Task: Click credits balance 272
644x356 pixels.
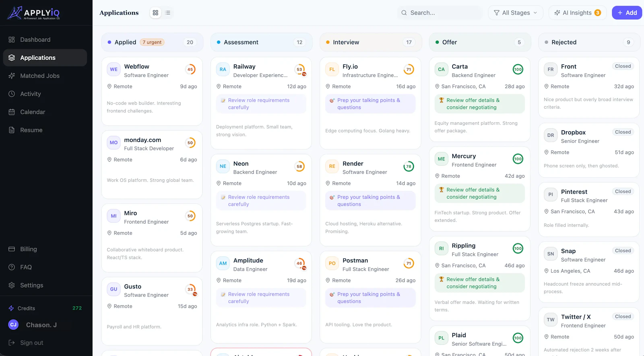Action: 77,308
